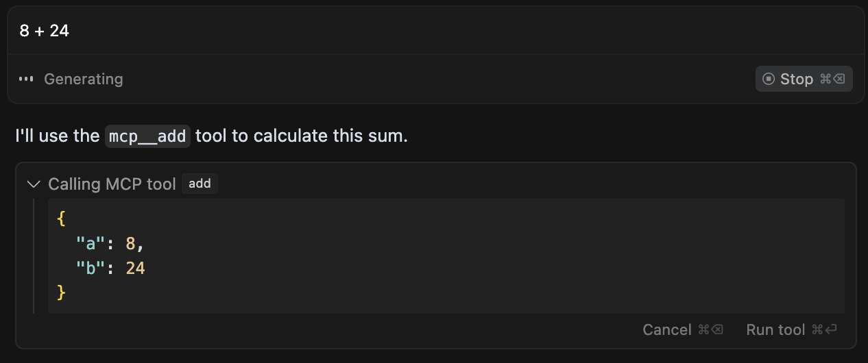
Task: Click the value 24 in the JSON block
Action: 136,268
